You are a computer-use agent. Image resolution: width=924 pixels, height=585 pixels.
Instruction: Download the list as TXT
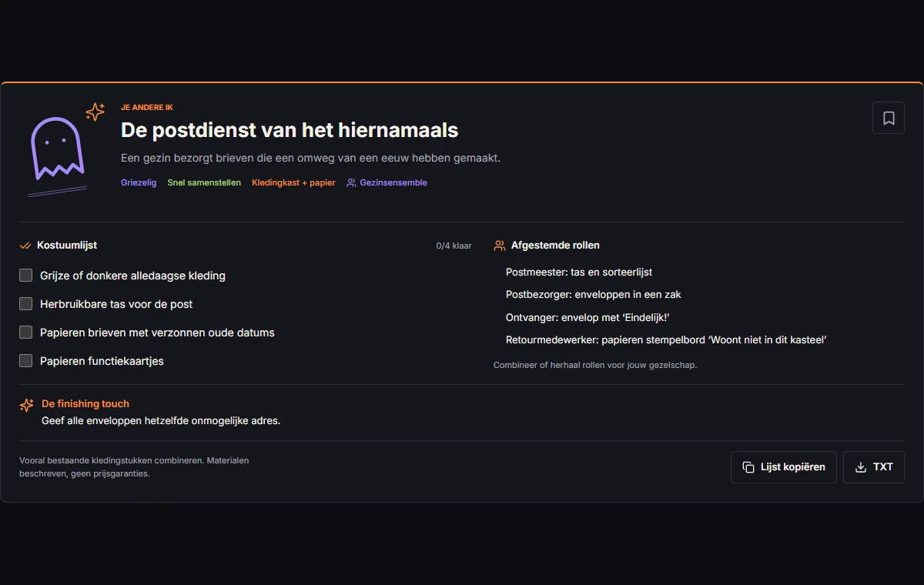tap(874, 467)
